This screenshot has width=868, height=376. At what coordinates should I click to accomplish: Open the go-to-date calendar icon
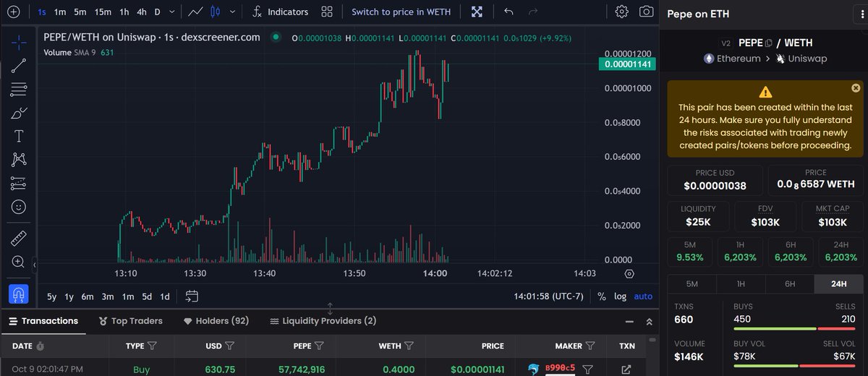(x=192, y=296)
